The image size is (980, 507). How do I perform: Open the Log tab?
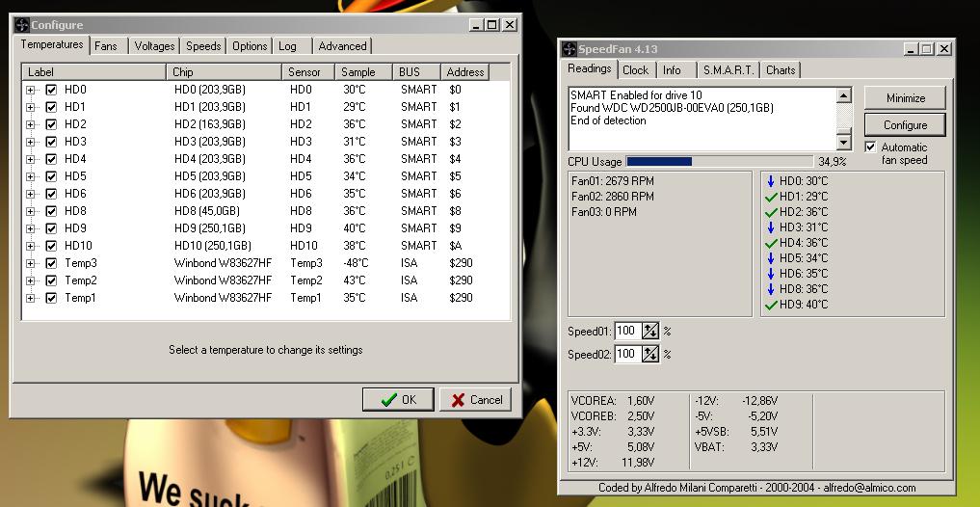point(292,46)
